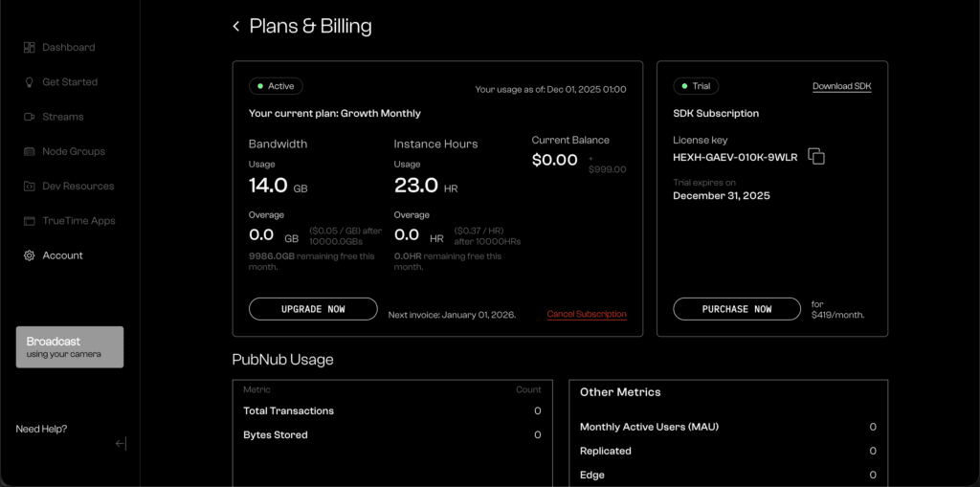Open the Node Groups menu item

74,151
